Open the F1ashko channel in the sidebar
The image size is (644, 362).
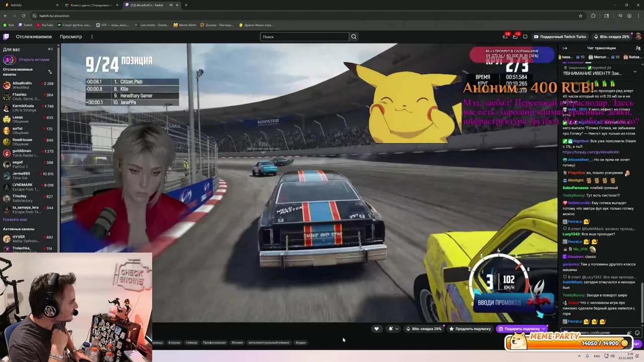coord(29,97)
